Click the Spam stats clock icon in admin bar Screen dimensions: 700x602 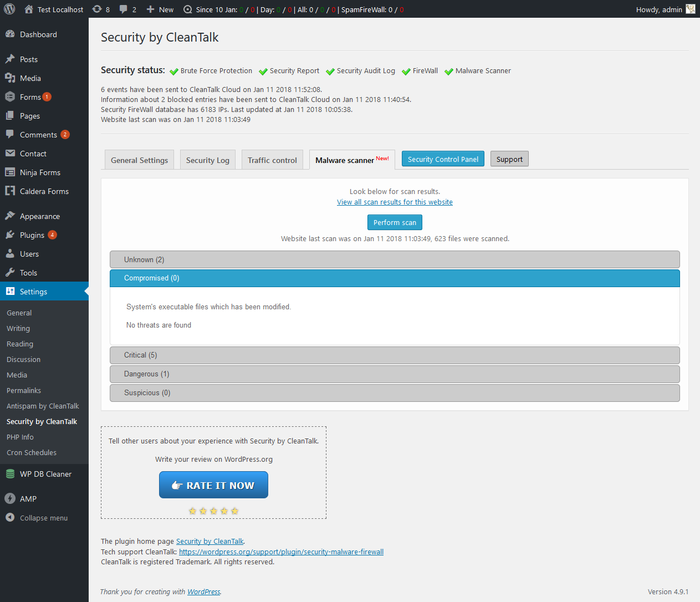[x=188, y=9]
